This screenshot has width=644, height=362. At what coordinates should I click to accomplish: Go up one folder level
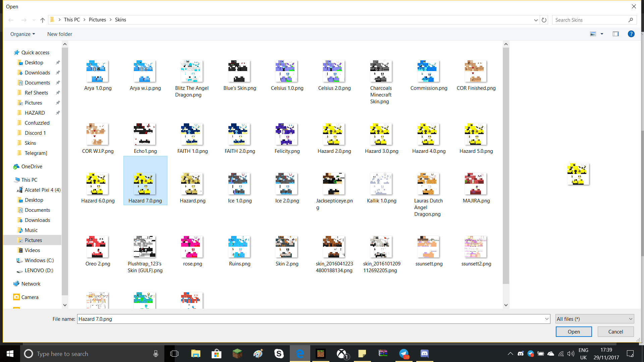click(x=43, y=20)
